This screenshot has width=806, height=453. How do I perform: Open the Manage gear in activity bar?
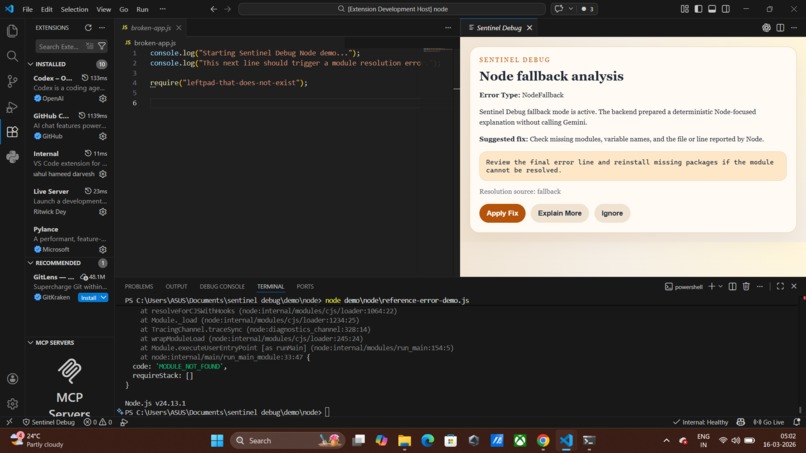[12, 404]
